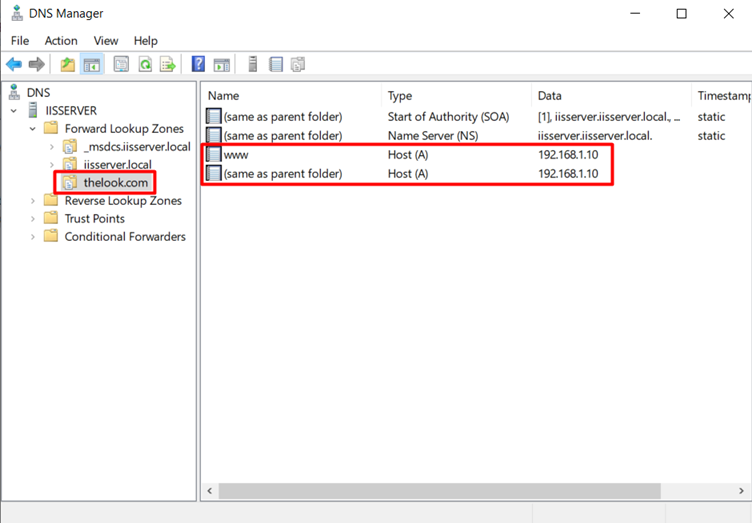Click the horizontal scrollbar thumb
This screenshot has height=523, width=752.
[x=440, y=490]
